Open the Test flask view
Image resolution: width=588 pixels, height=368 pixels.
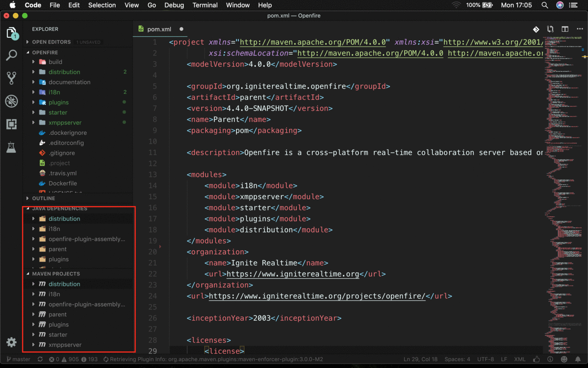tap(11, 148)
